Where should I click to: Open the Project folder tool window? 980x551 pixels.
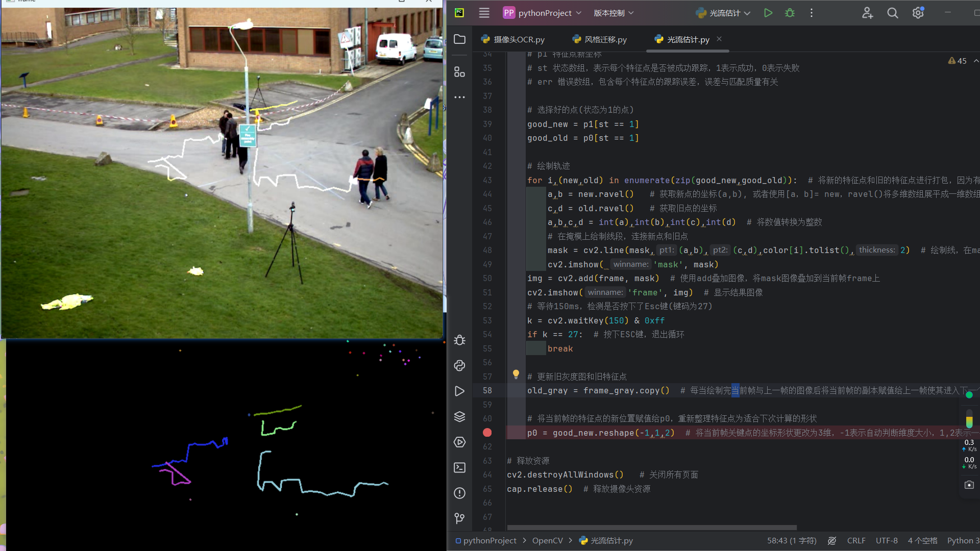459,39
